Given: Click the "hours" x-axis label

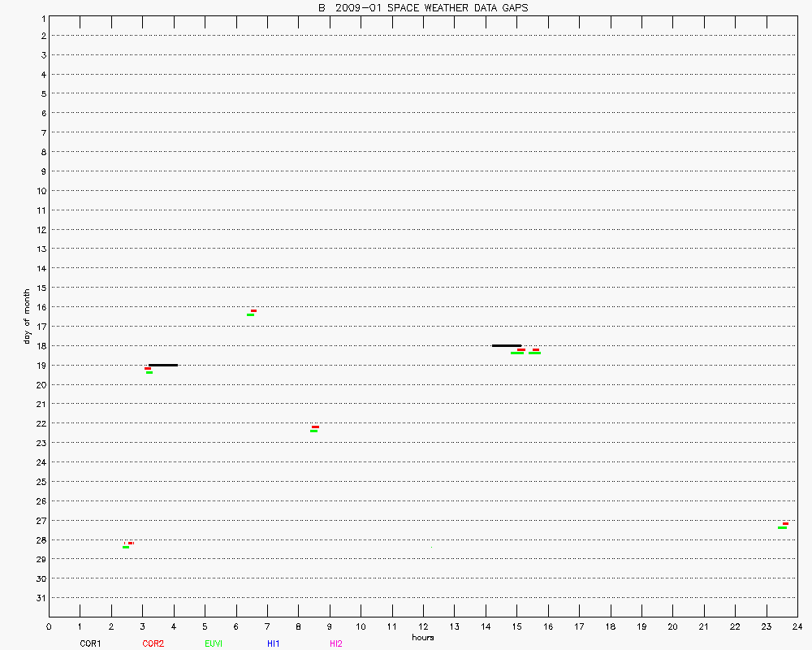Looking at the screenshot, I should [422, 637].
